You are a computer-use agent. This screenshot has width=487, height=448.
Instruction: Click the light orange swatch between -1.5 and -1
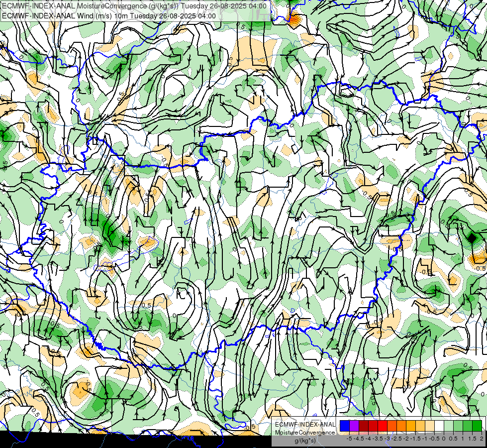click(x=420, y=426)
